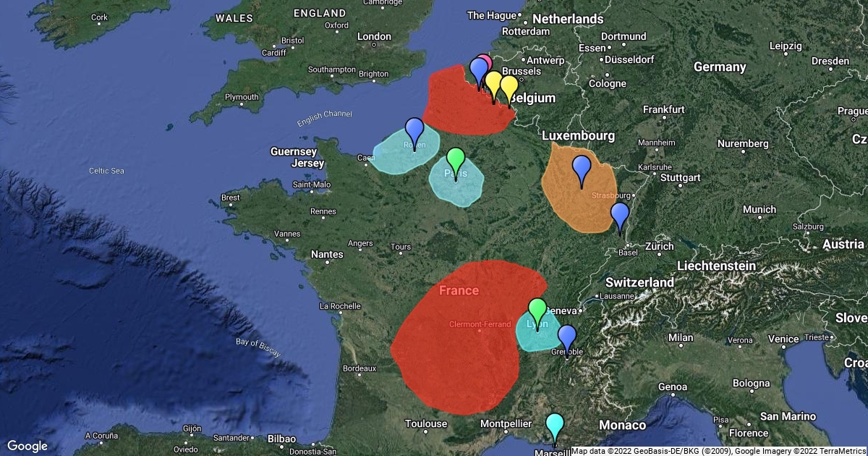Image resolution: width=868 pixels, height=456 pixels.
Task: Click the Zürich city label
Action: click(659, 246)
